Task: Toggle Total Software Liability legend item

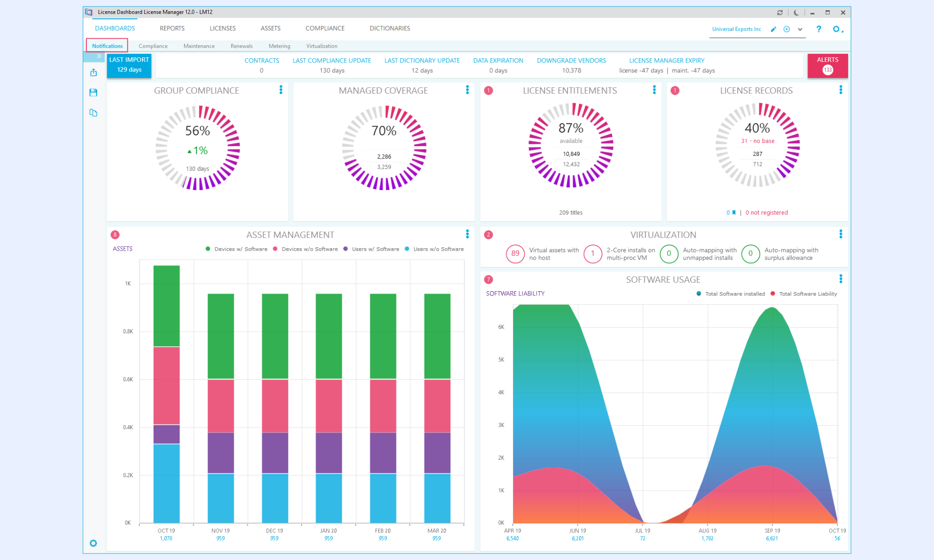Action: click(804, 294)
